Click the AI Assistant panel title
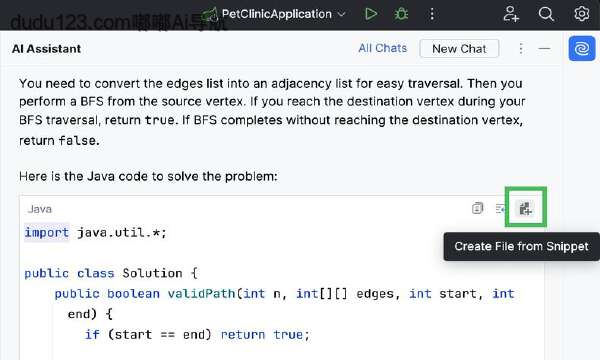600x360 pixels. [x=46, y=49]
